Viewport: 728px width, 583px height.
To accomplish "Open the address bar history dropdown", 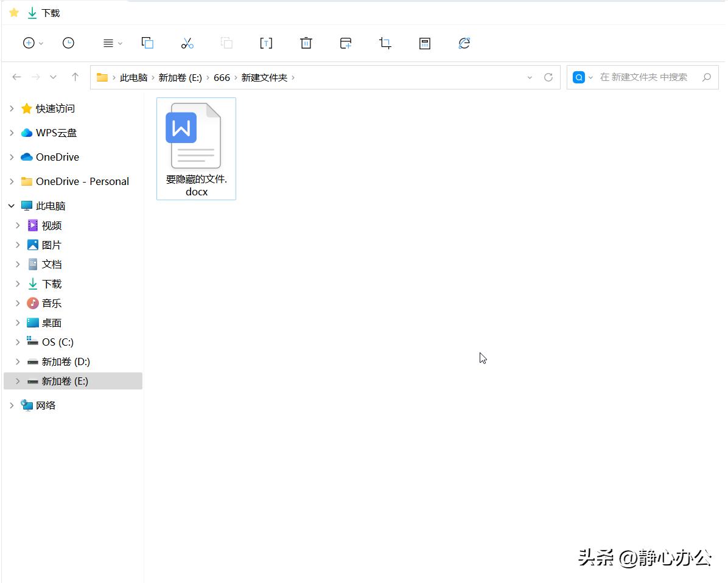I will pyautogui.click(x=529, y=77).
